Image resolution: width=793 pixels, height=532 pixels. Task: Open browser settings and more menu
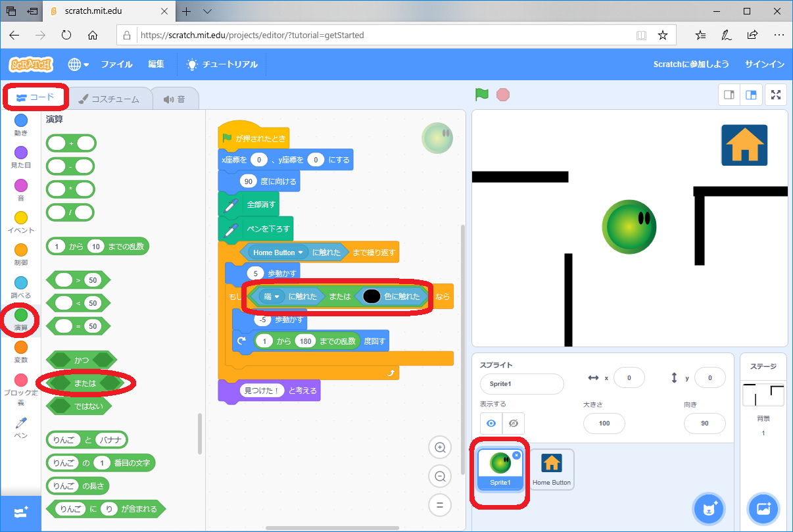click(x=779, y=35)
